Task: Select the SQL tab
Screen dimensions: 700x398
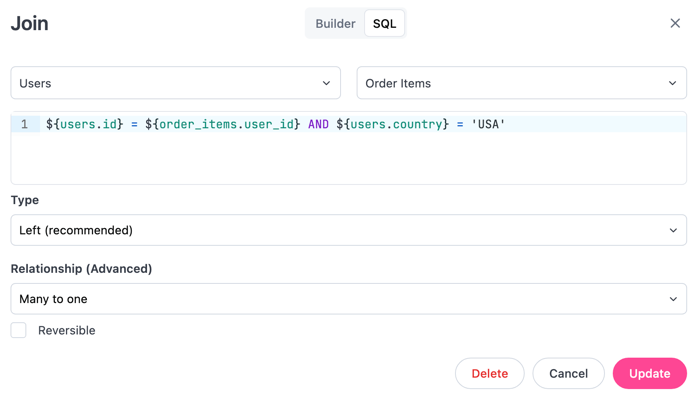Action: 384,24
